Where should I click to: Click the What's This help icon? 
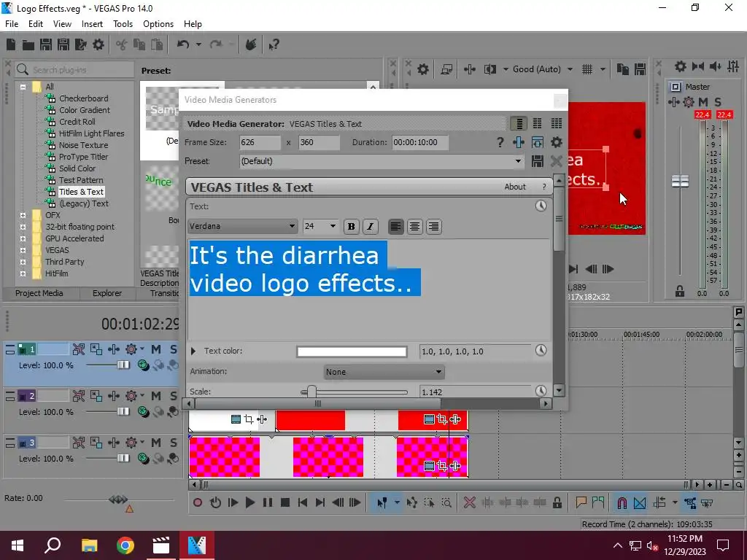(274, 45)
